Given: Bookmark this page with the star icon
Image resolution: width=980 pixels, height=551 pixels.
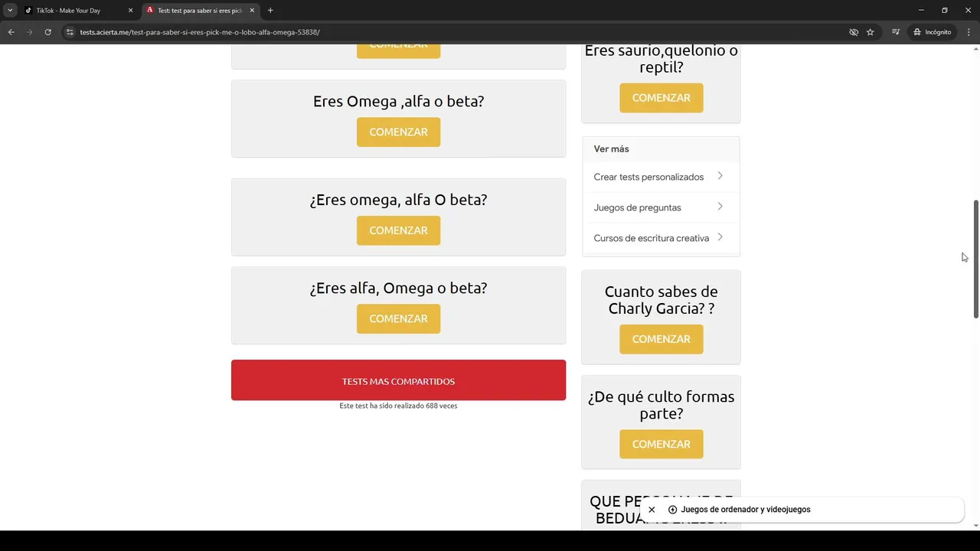Looking at the screenshot, I should [871, 32].
